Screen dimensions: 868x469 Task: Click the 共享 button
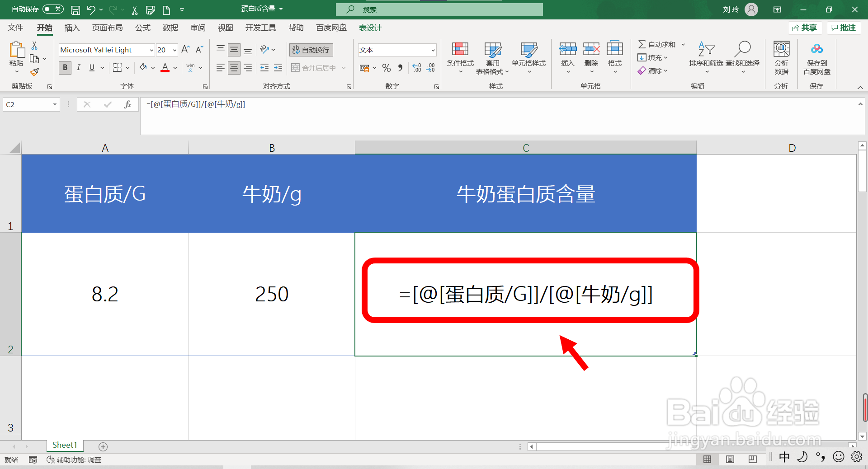[805, 28]
